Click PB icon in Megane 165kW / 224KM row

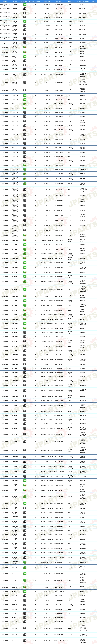pyautogui.click(x=25, y=324)
